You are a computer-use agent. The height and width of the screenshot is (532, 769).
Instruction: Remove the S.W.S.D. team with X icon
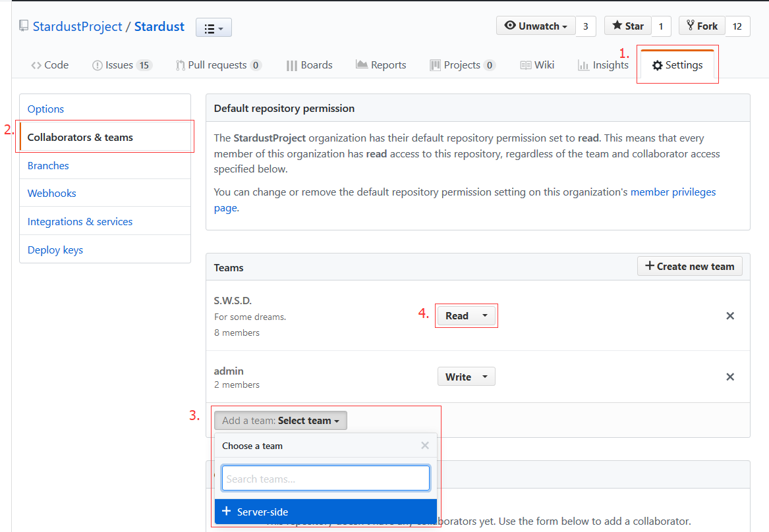pyautogui.click(x=730, y=316)
